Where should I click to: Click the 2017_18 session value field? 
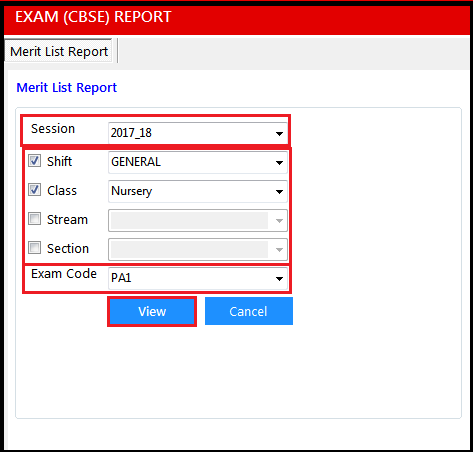pyautogui.click(x=198, y=133)
